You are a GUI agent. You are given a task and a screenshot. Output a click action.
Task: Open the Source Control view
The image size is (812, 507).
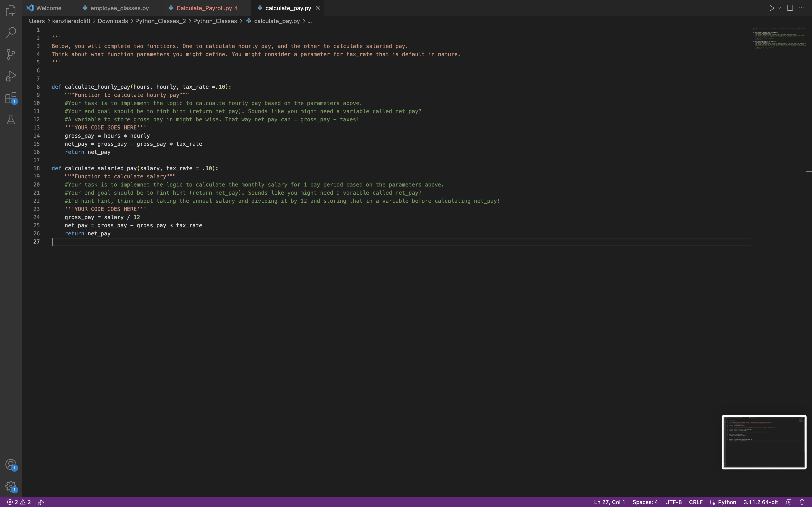tap(11, 54)
